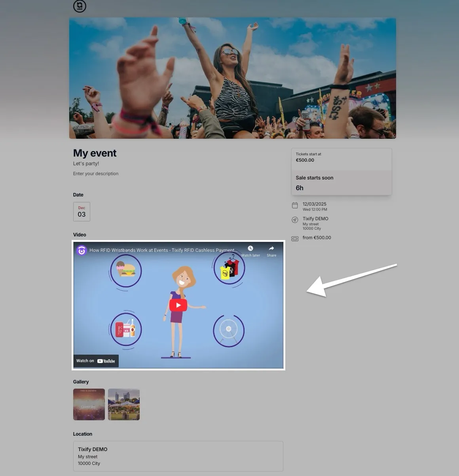Click the circular site logo at the top
Viewport: 459px width, 476px height.
coord(80,6)
